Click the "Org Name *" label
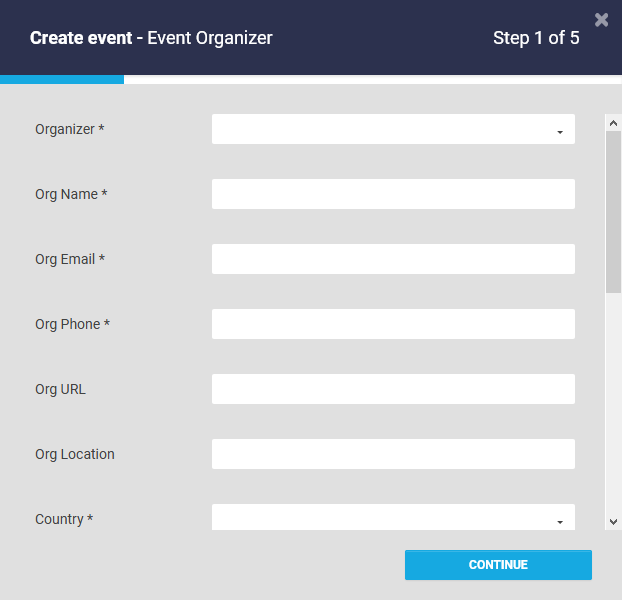The image size is (622, 600). tap(71, 194)
